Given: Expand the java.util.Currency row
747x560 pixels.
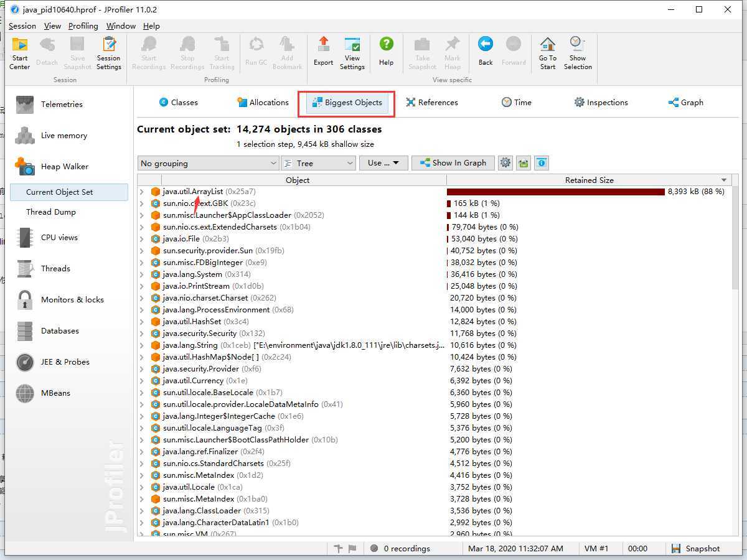Looking at the screenshot, I should (x=142, y=381).
